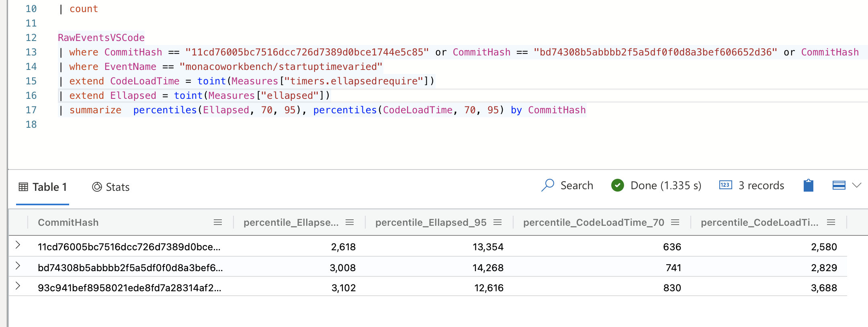Click the donut chart icon beside Stats
The image size is (868, 327).
pyautogui.click(x=96, y=187)
